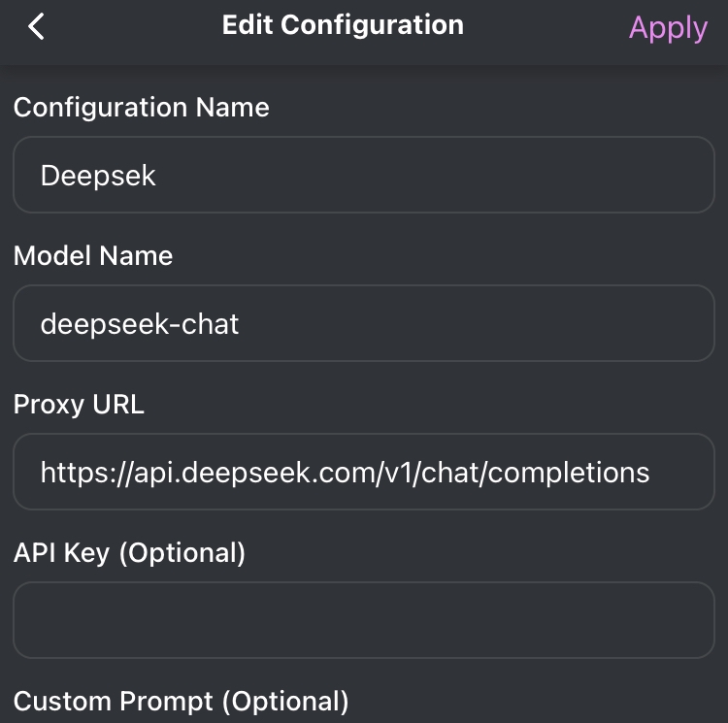728x723 pixels.
Task: Click '(Optional)' beside the API Key label
Action: coord(182,553)
